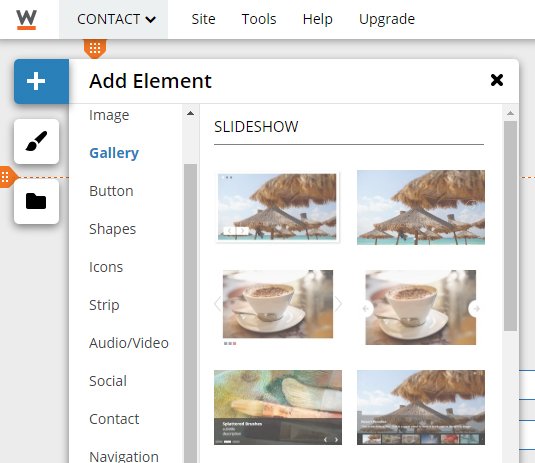Click the slideshow panel scroll-up arrow
Viewport: 535px width, 463px height.
point(510,113)
